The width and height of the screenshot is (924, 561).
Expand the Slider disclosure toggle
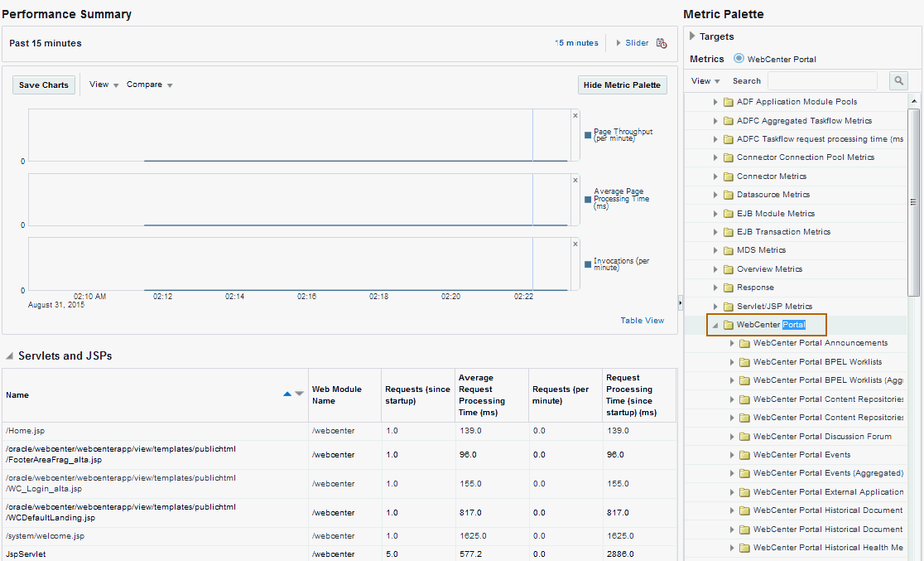[x=618, y=43]
